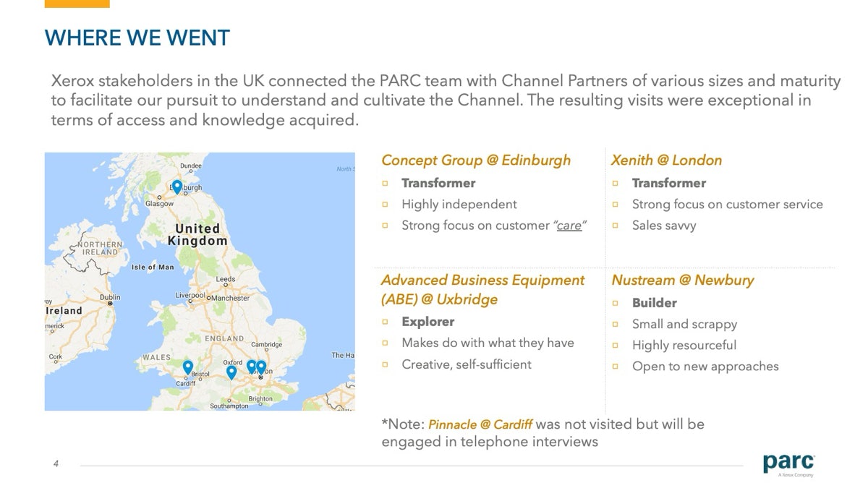868x488 pixels.
Task: Click the rightmost map pin over London
Action: [x=261, y=367]
